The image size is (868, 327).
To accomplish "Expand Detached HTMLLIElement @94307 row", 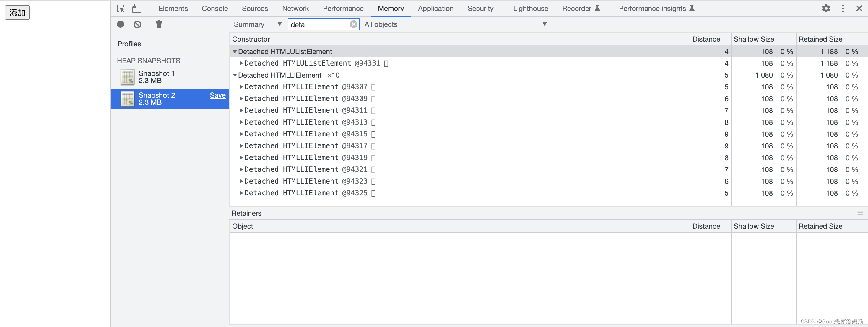I will [241, 87].
